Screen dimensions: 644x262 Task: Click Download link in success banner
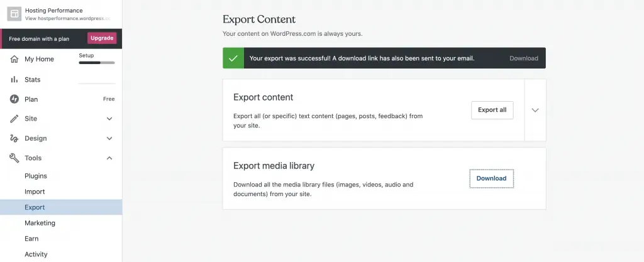pyautogui.click(x=523, y=58)
